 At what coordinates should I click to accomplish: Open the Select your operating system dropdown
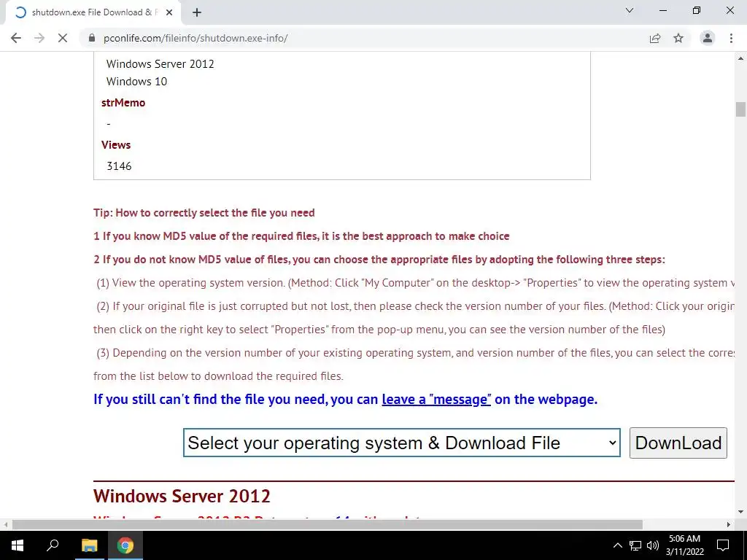[402, 443]
